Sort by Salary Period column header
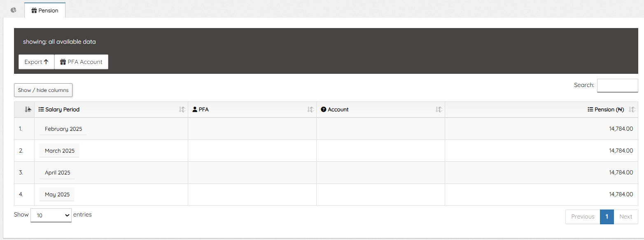Screen dimensions: 644x240 click(x=111, y=110)
